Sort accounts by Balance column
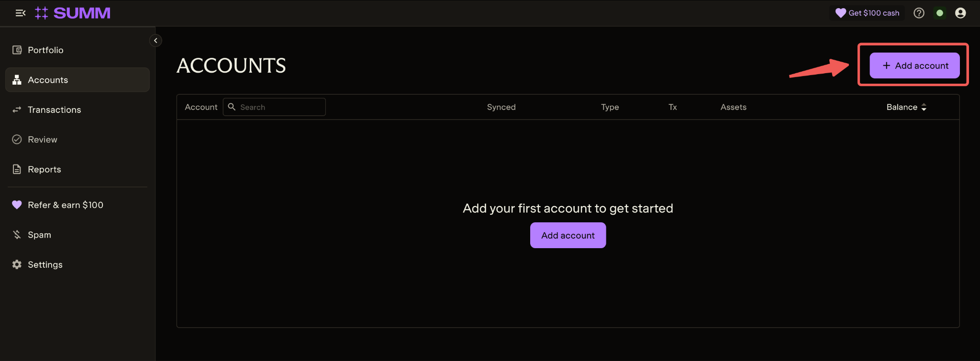 point(906,107)
